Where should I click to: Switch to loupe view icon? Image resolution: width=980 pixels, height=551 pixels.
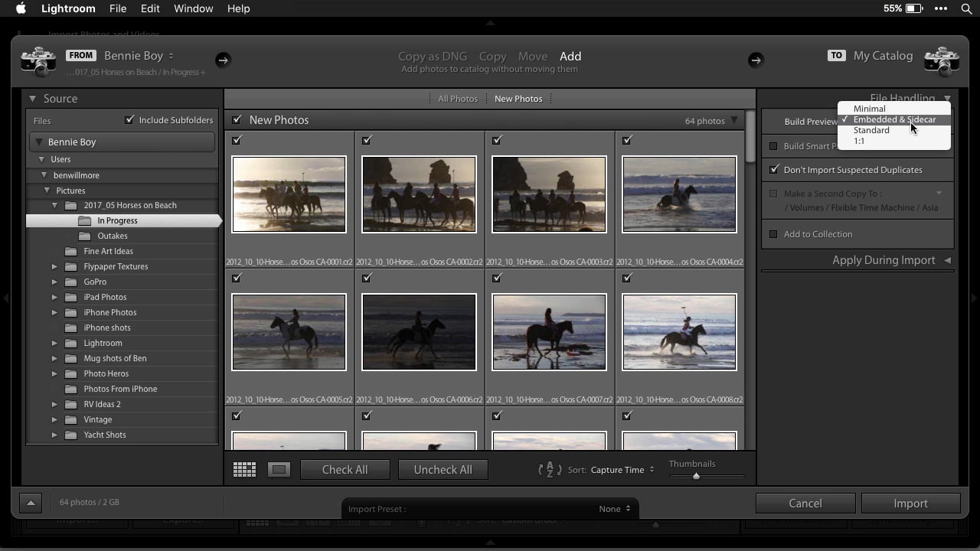pos(279,470)
